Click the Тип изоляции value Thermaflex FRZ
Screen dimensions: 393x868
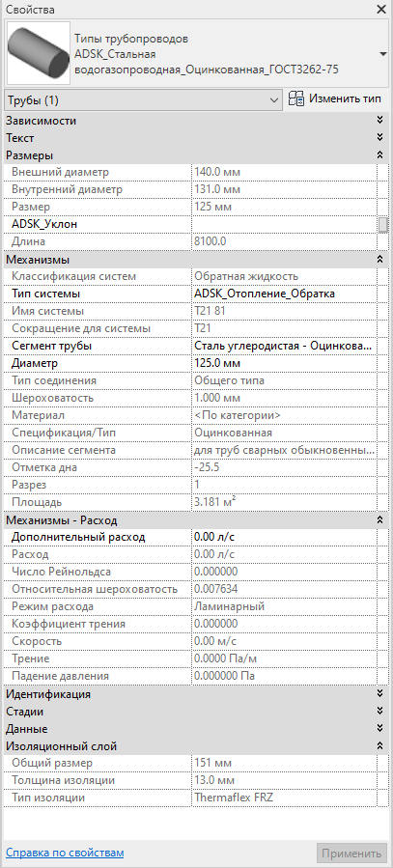pos(283,798)
